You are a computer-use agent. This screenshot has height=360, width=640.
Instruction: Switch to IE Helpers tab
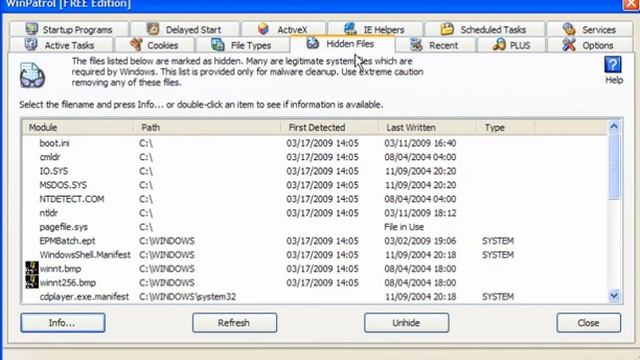click(375, 29)
